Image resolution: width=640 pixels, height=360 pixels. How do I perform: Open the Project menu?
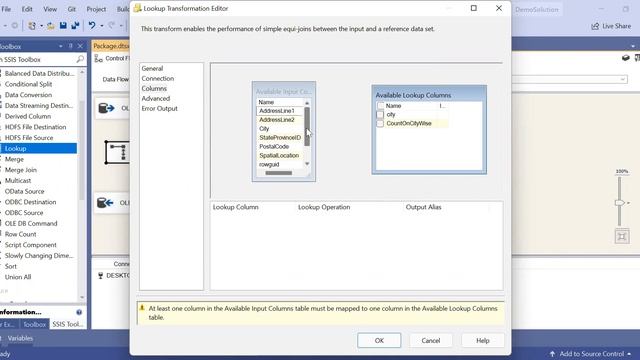click(x=96, y=9)
